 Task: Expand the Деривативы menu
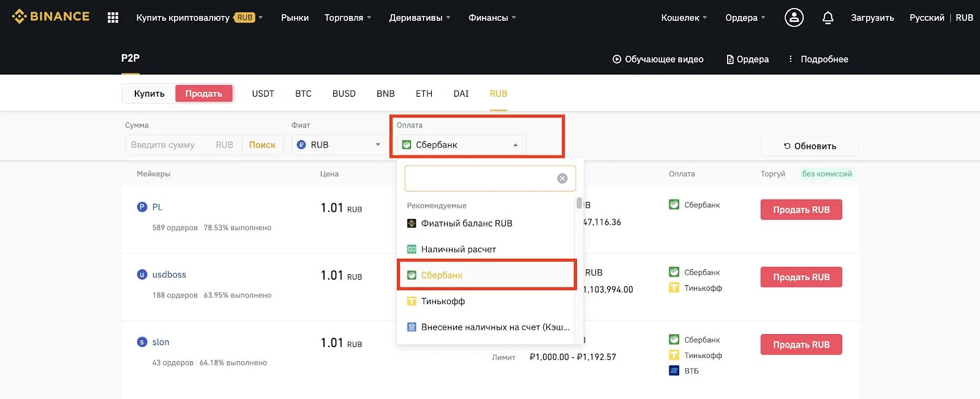(x=420, y=18)
